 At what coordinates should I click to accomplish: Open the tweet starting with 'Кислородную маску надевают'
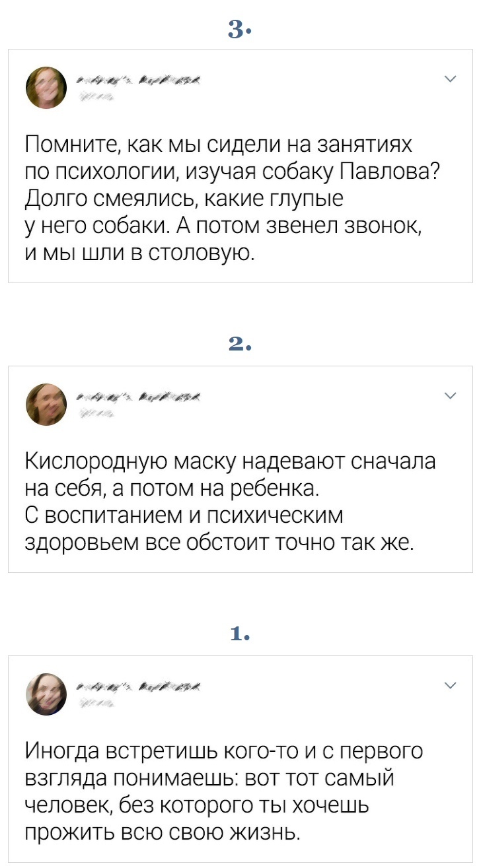point(225,502)
